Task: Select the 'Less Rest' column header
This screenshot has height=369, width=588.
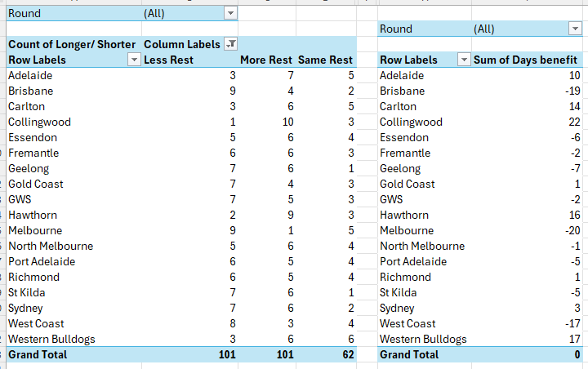Action: point(168,60)
